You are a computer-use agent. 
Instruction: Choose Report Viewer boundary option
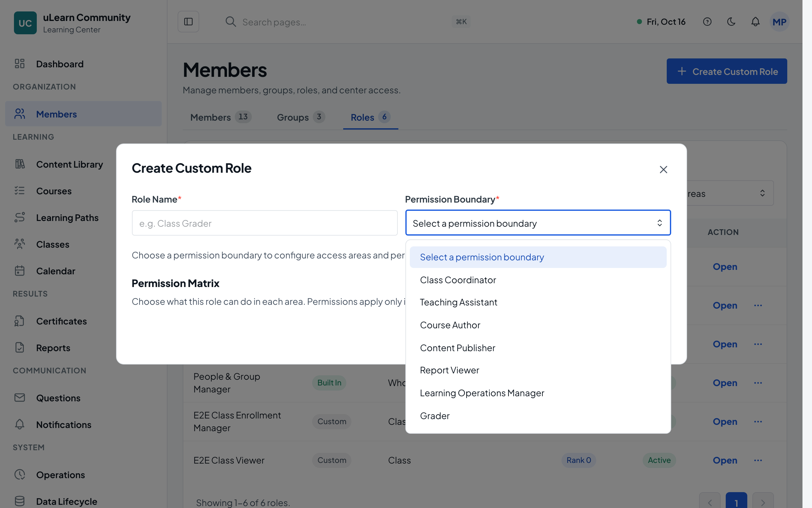click(538, 370)
